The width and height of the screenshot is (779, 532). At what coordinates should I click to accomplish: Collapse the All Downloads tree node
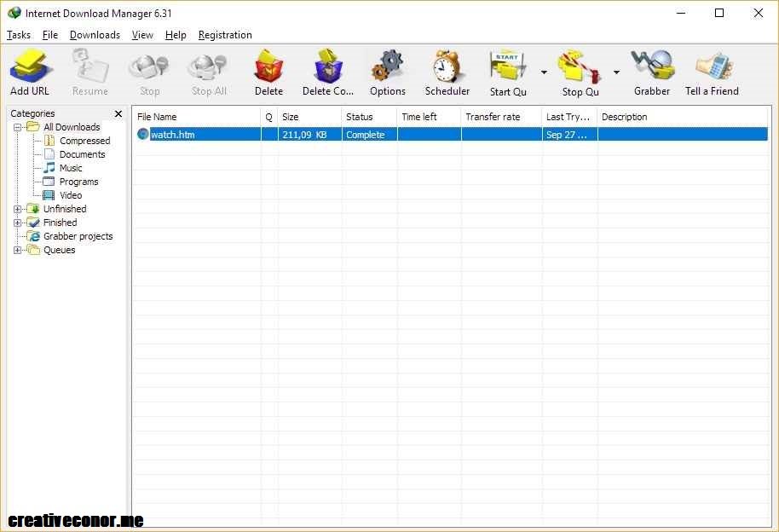18,127
